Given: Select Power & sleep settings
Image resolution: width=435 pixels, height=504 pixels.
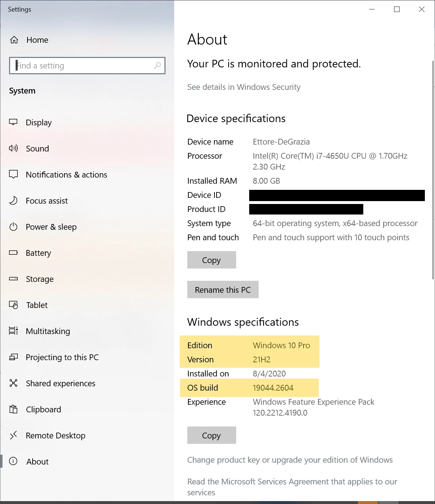Looking at the screenshot, I should point(51,227).
